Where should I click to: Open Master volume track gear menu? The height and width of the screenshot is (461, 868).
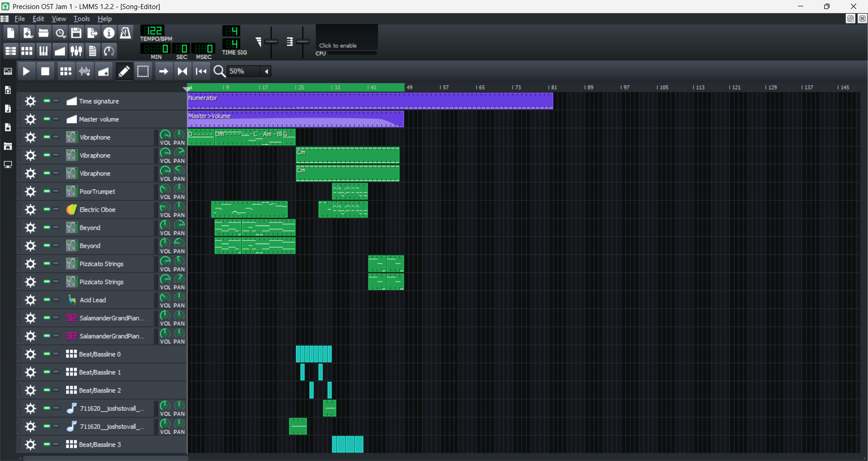30,119
